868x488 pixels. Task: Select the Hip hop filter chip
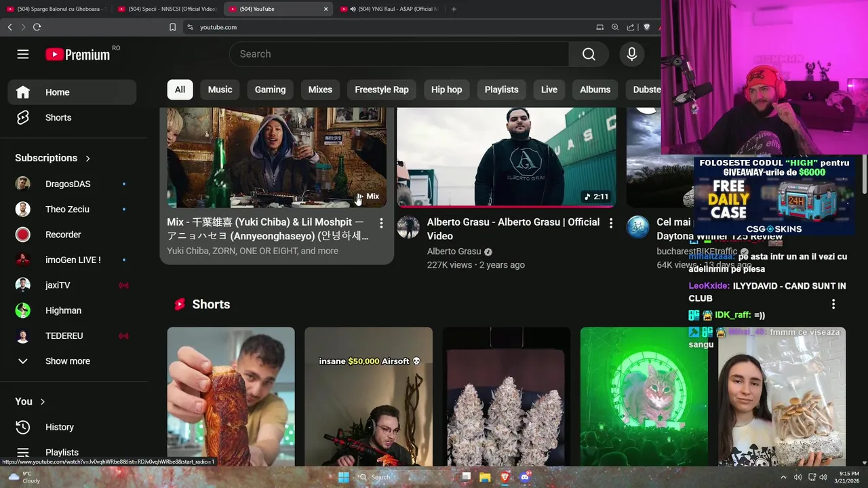(x=446, y=89)
